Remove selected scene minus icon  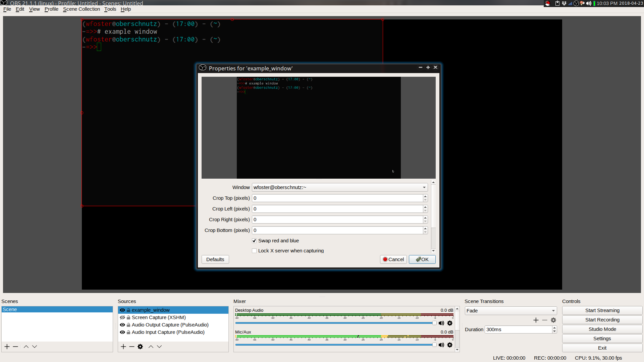click(15, 347)
